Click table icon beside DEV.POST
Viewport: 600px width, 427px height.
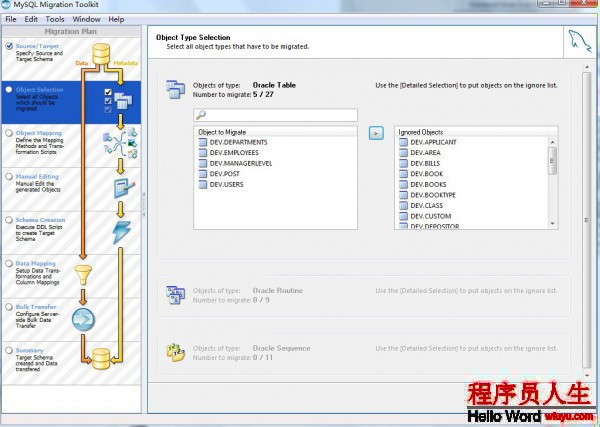pos(203,174)
